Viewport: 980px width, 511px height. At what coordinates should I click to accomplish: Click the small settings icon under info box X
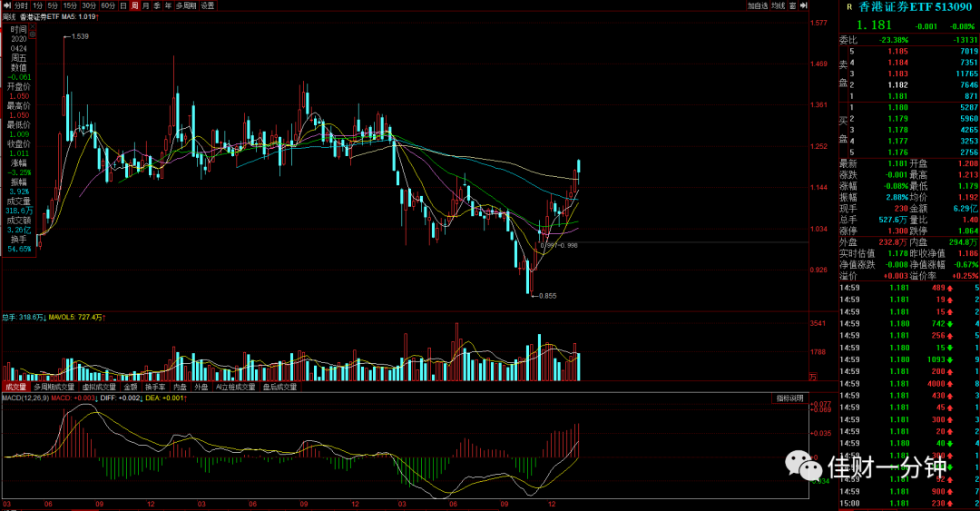click(33, 34)
